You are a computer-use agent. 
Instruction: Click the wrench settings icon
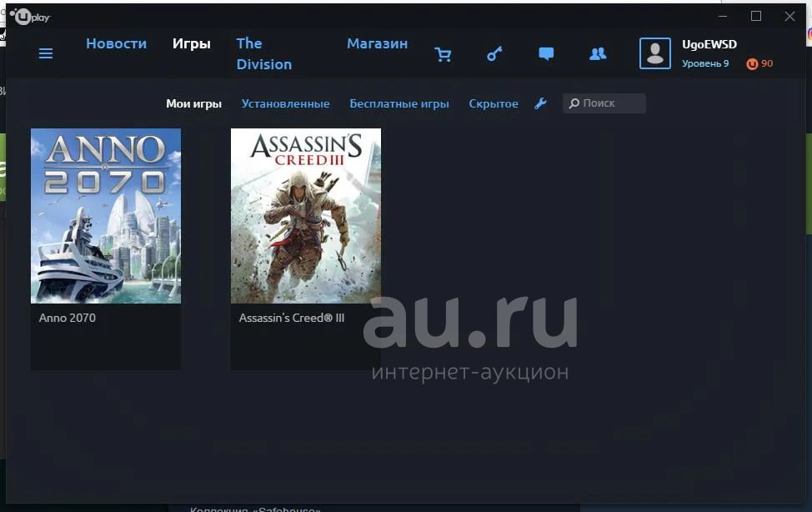[x=540, y=103]
